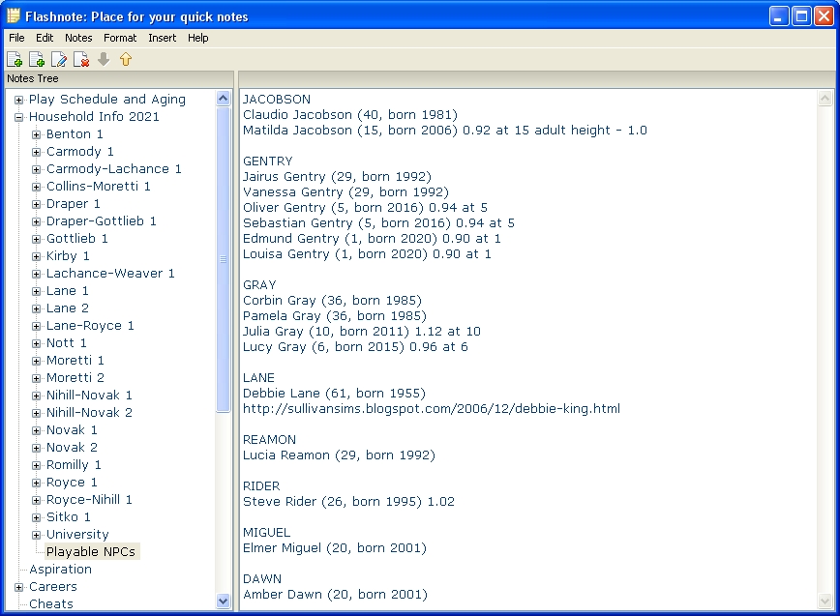Image resolution: width=840 pixels, height=616 pixels.
Task: Select the Moretti 1 note
Action: point(75,360)
